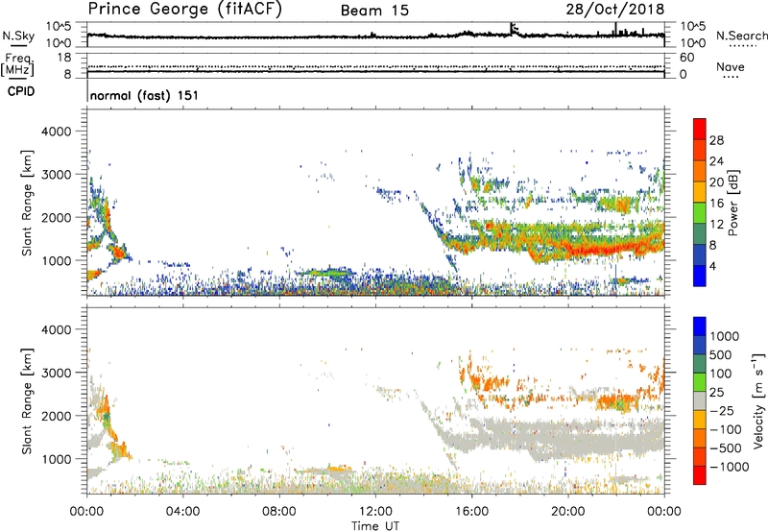Click the "4000" range tick of power panel

pyautogui.click(x=57, y=132)
